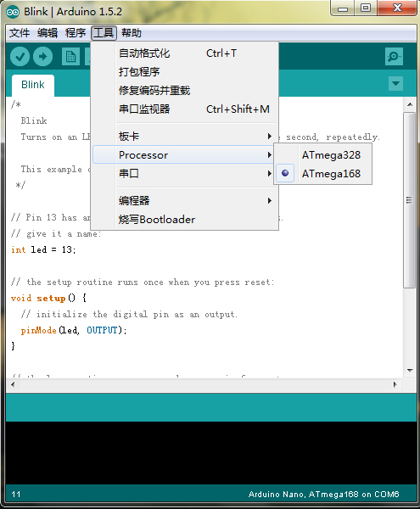Open the 程序 menu
The width and height of the screenshot is (420, 509).
pyautogui.click(x=76, y=33)
